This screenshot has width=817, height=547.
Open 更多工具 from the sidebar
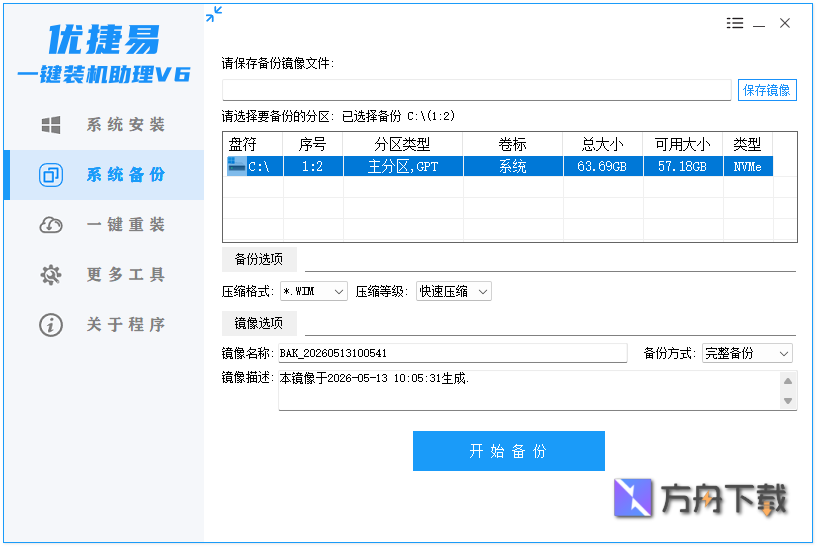tap(104, 275)
